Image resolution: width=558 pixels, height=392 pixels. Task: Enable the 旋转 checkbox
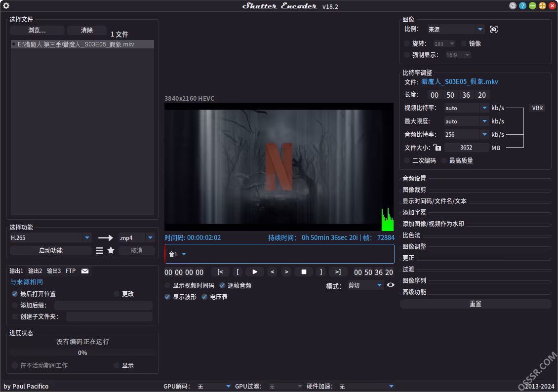point(407,43)
